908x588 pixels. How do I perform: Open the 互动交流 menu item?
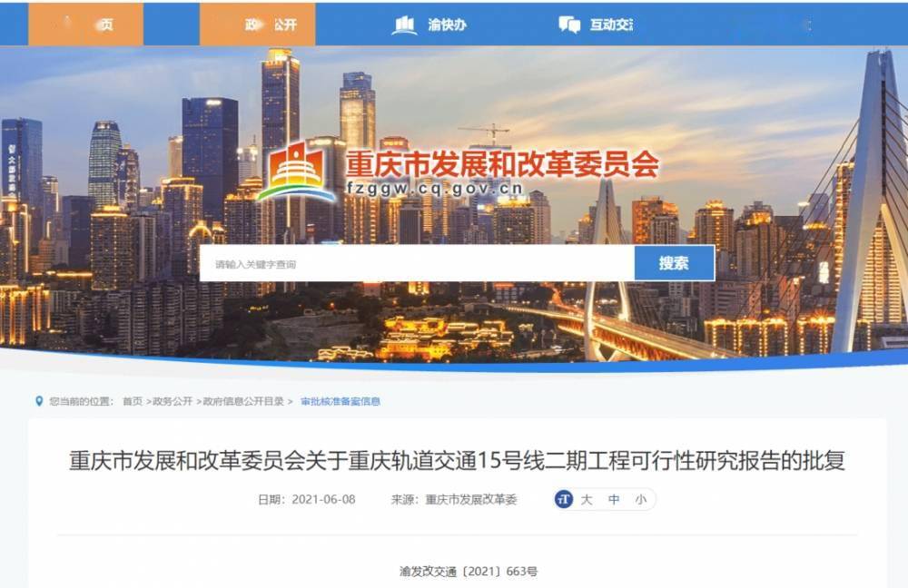[611, 24]
